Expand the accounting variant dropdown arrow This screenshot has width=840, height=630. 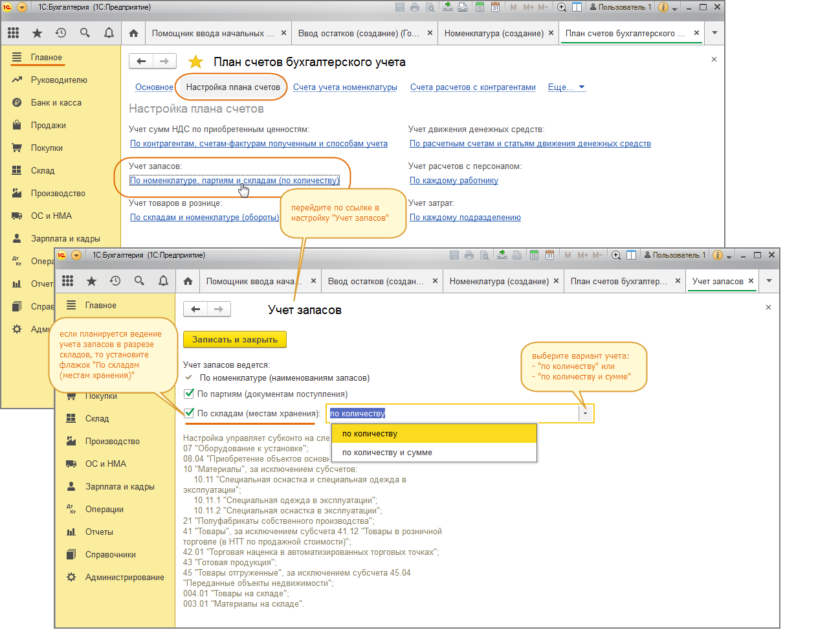pyautogui.click(x=585, y=413)
